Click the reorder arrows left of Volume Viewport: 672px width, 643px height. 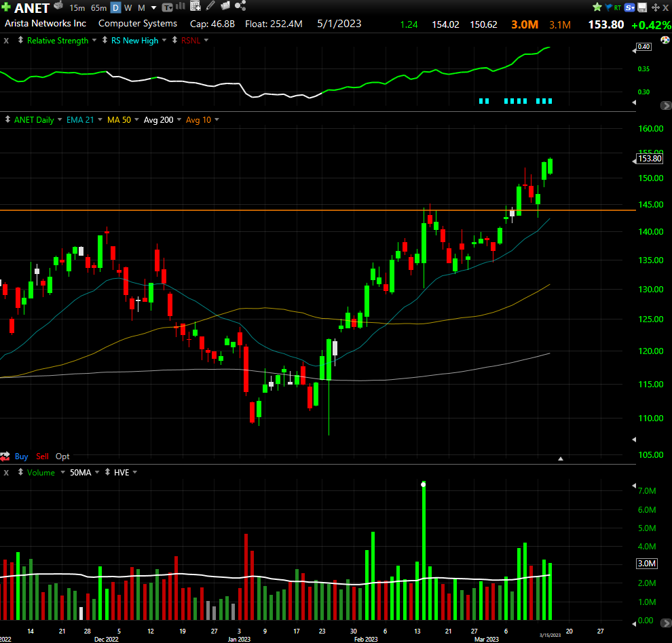click(x=20, y=472)
